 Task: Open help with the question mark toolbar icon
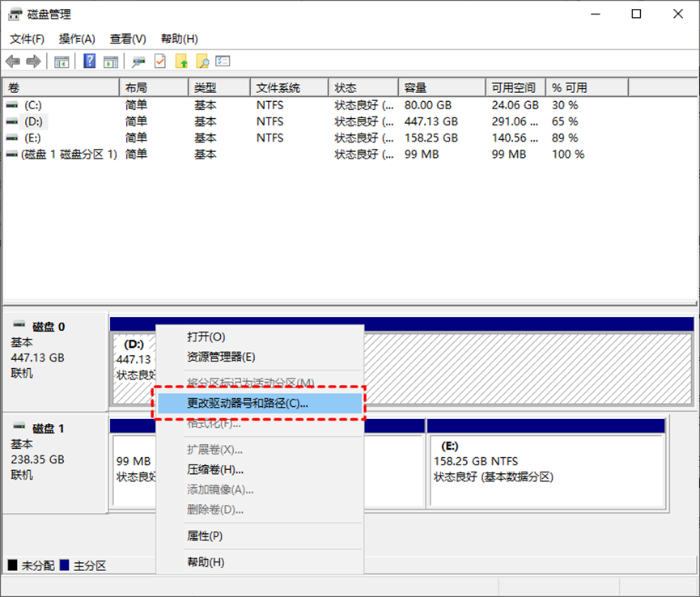(x=89, y=61)
